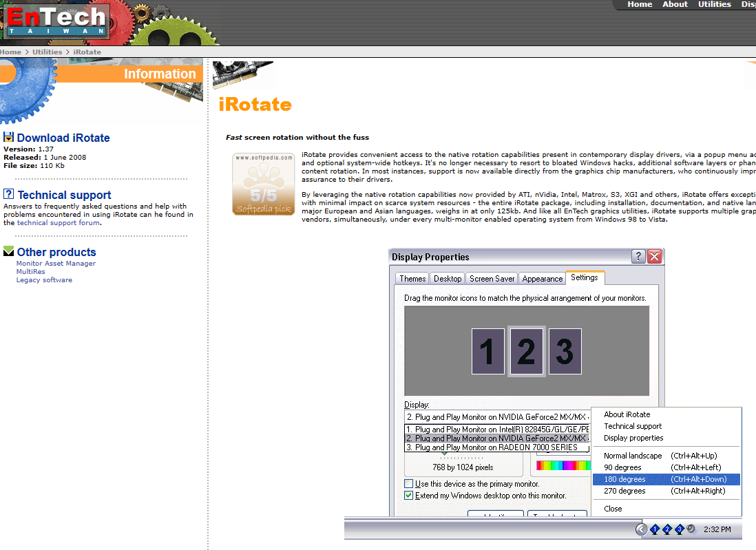The image size is (756, 550).
Task: Click the Download iRotate link
Action: (63, 138)
